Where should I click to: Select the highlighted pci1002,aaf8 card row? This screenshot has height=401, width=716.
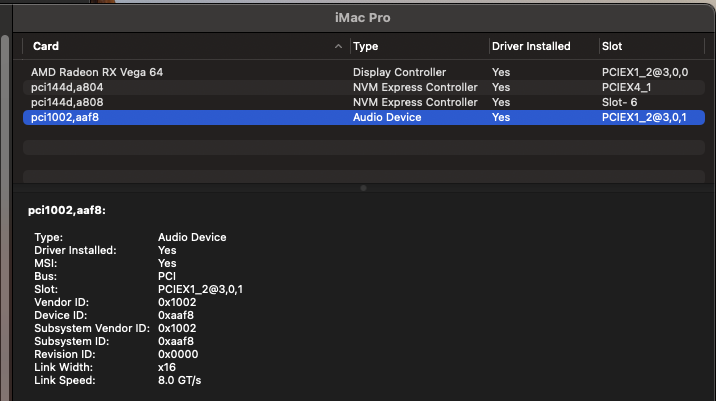point(363,117)
